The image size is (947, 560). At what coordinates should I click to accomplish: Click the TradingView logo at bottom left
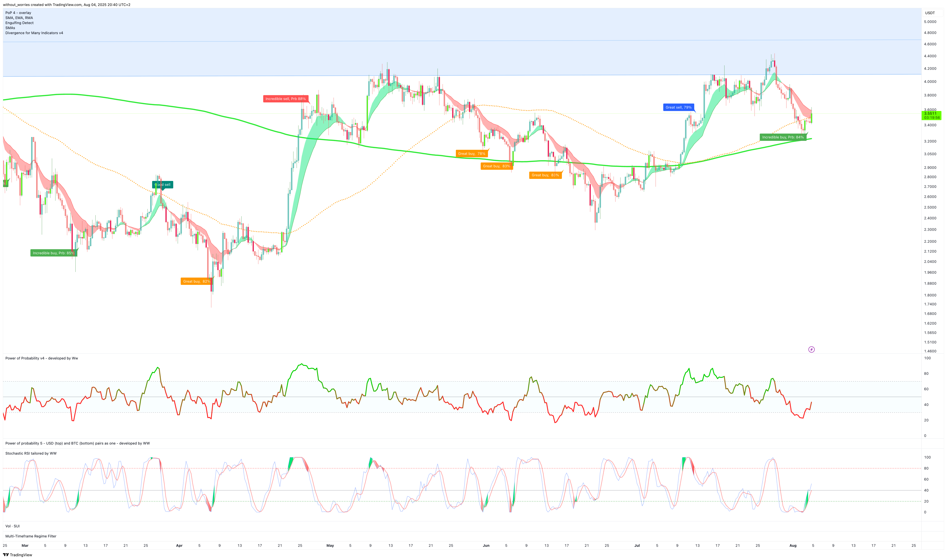(x=17, y=555)
